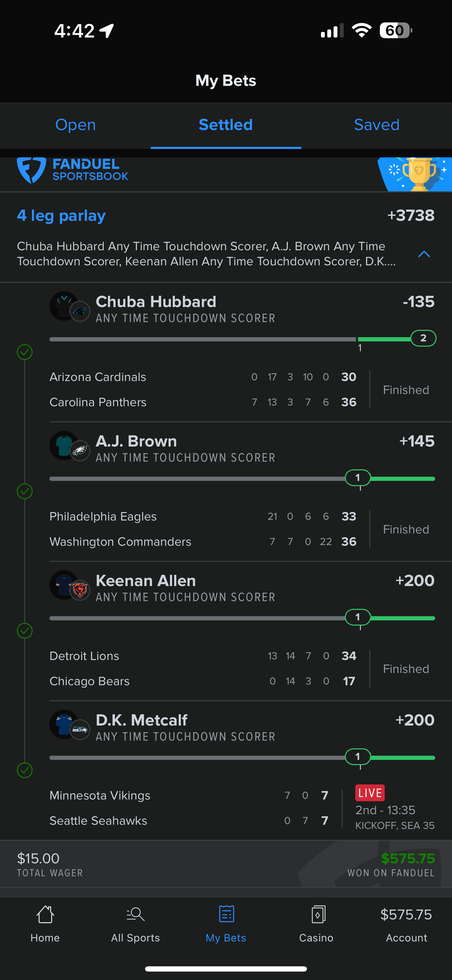Tap the Seattle Seahawks team logo
Image resolution: width=452 pixels, height=980 pixels.
pyautogui.click(x=80, y=729)
